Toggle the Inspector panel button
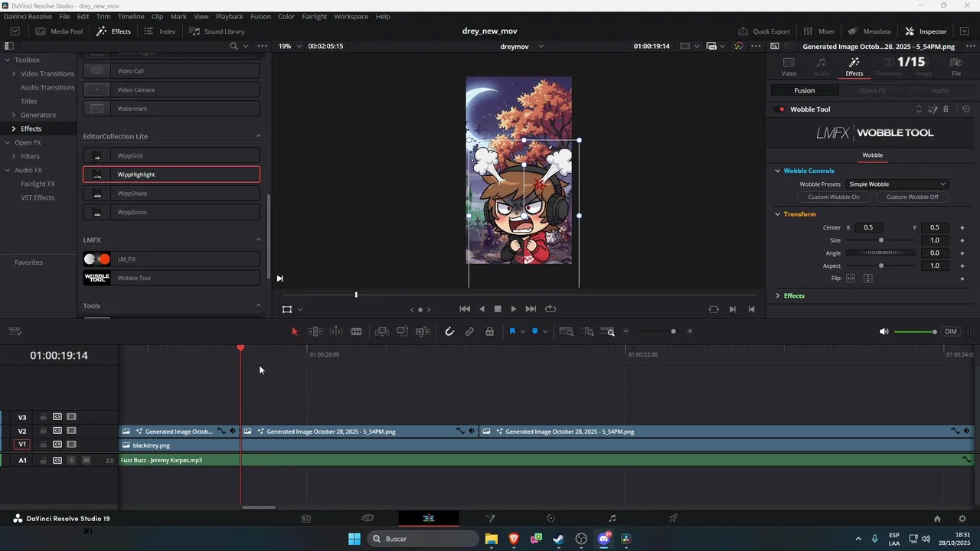Screen dimensions: 980x551 [926, 31]
